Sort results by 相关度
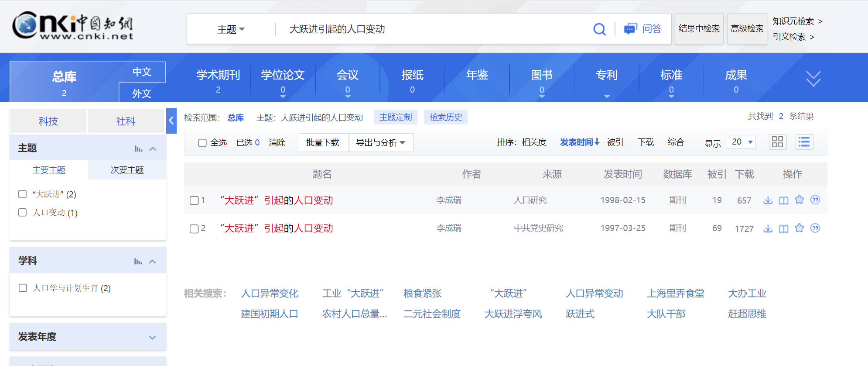The image size is (868, 366). [534, 142]
